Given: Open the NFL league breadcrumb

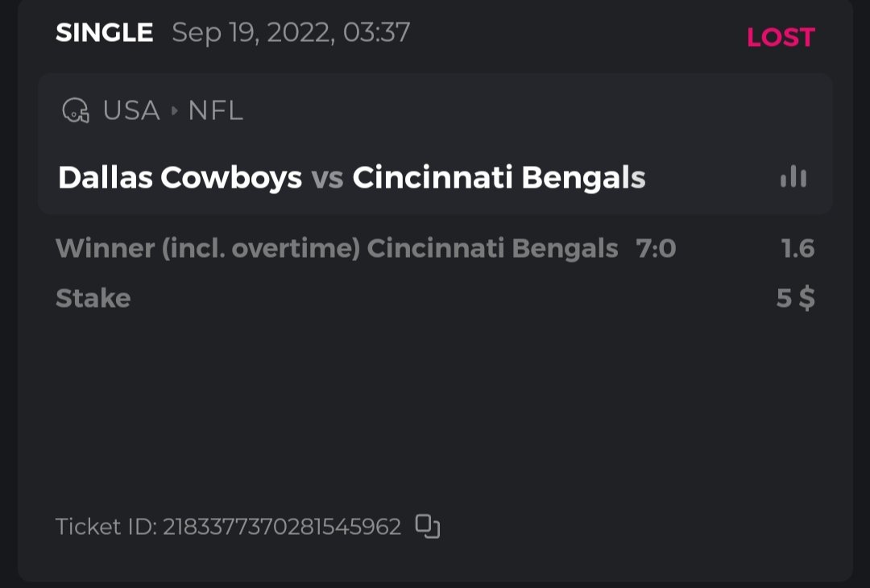Looking at the screenshot, I should coord(215,110).
